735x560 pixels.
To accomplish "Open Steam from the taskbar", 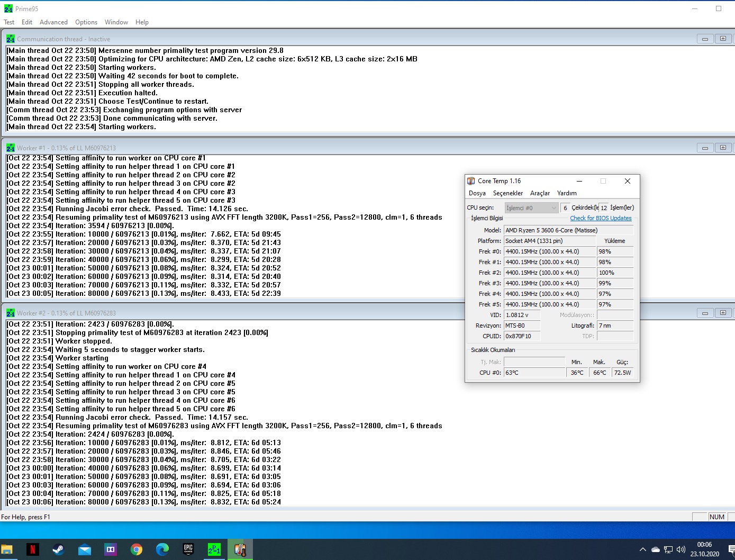I will (58, 549).
